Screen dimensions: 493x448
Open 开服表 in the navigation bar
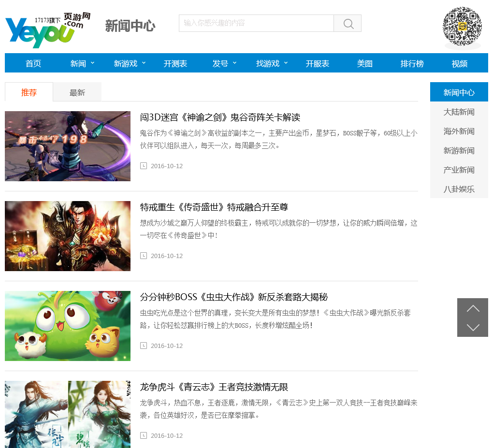(x=317, y=63)
